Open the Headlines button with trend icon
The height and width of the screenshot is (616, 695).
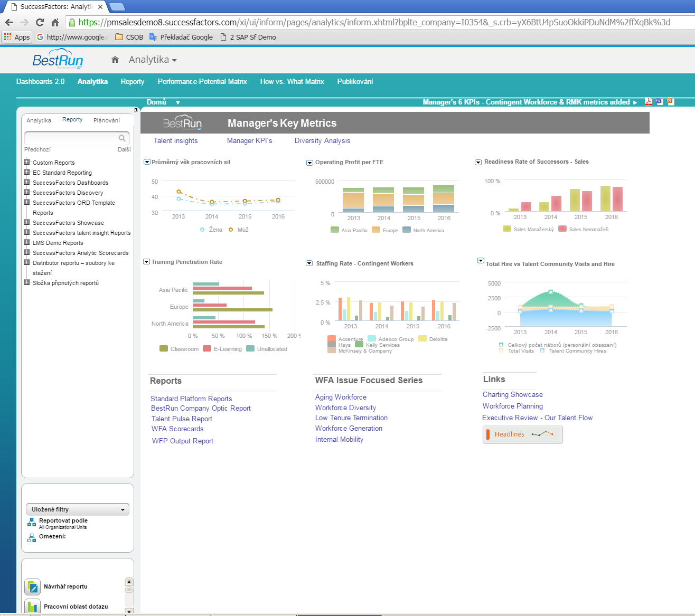pyautogui.click(x=522, y=434)
